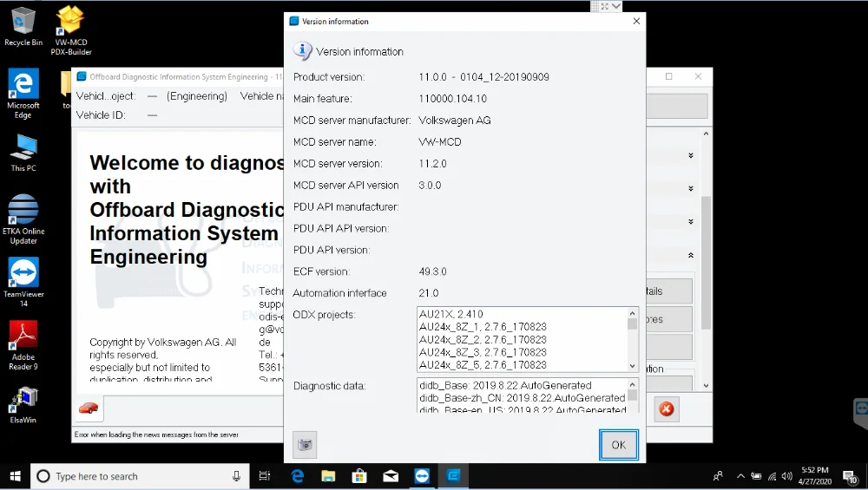Switch to TeamViewer on the taskbar

[x=422, y=476]
